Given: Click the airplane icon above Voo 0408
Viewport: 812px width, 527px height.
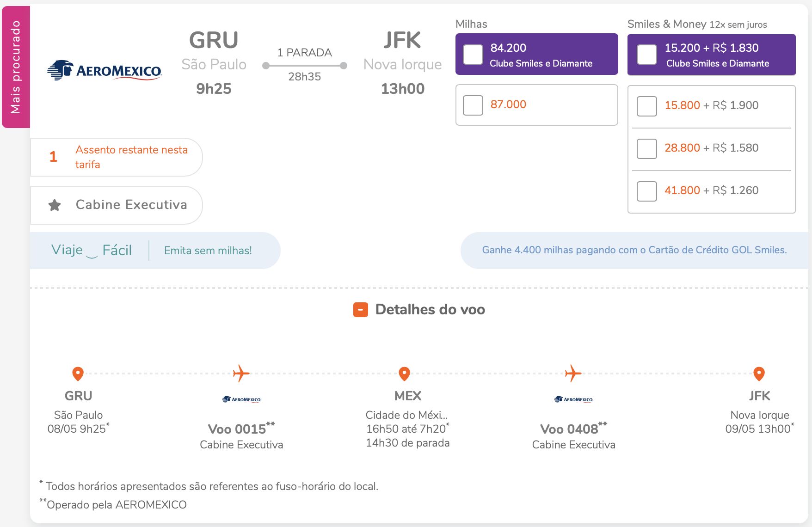Looking at the screenshot, I should click(x=573, y=373).
